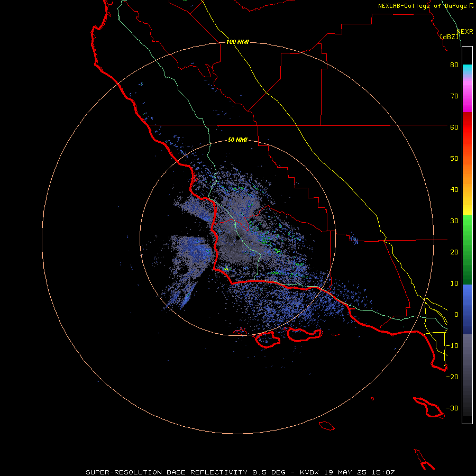This screenshot has width=476, height=476.
Task: Click the -10 value on the dBZ scale
Action: click(x=452, y=346)
